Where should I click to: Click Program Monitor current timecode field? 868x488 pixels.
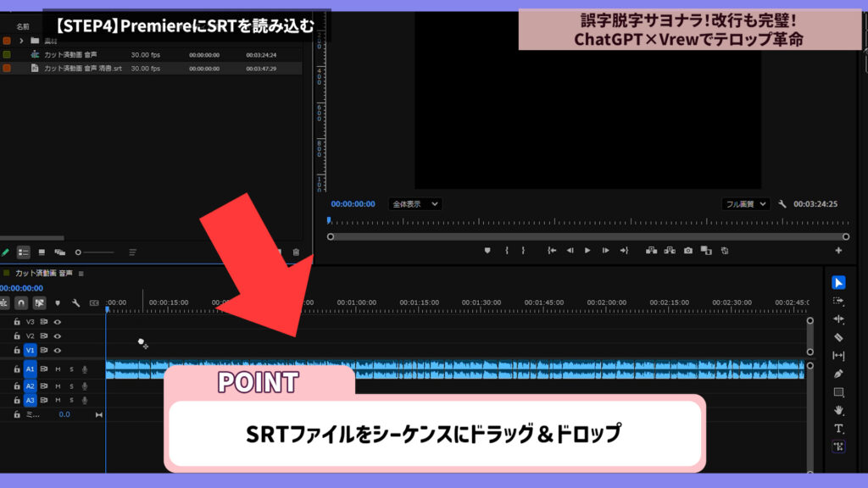tap(353, 204)
